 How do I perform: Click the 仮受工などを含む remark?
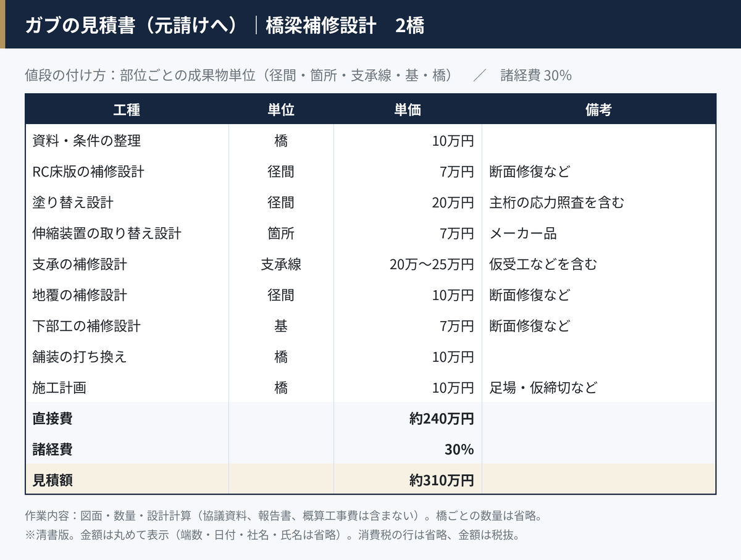(x=543, y=264)
